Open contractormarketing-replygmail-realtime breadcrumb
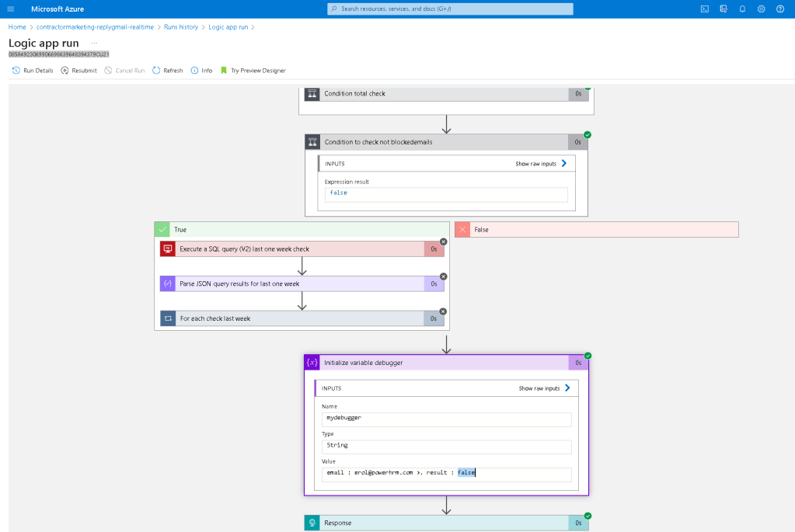Viewport: 795px width, 532px height. pyautogui.click(x=95, y=27)
